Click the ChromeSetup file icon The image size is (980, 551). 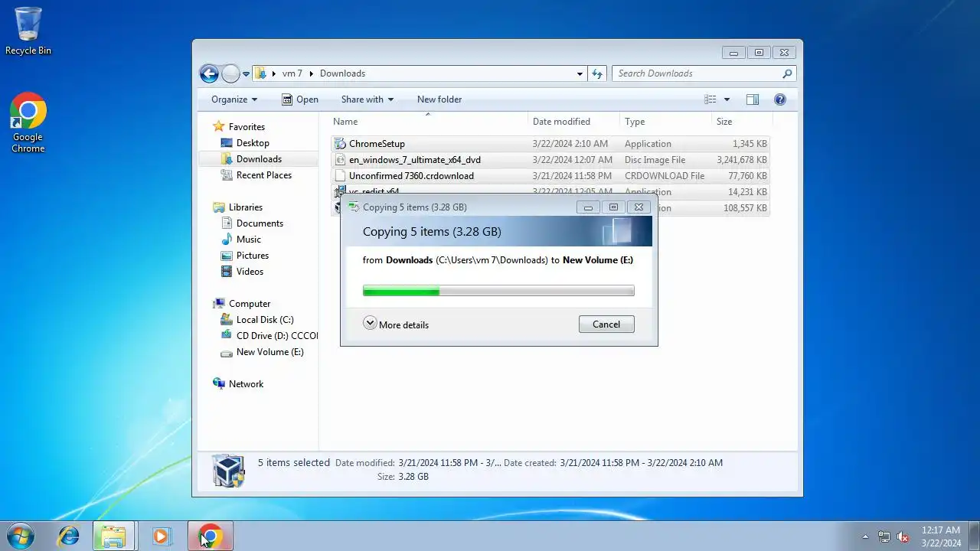(341, 144)
